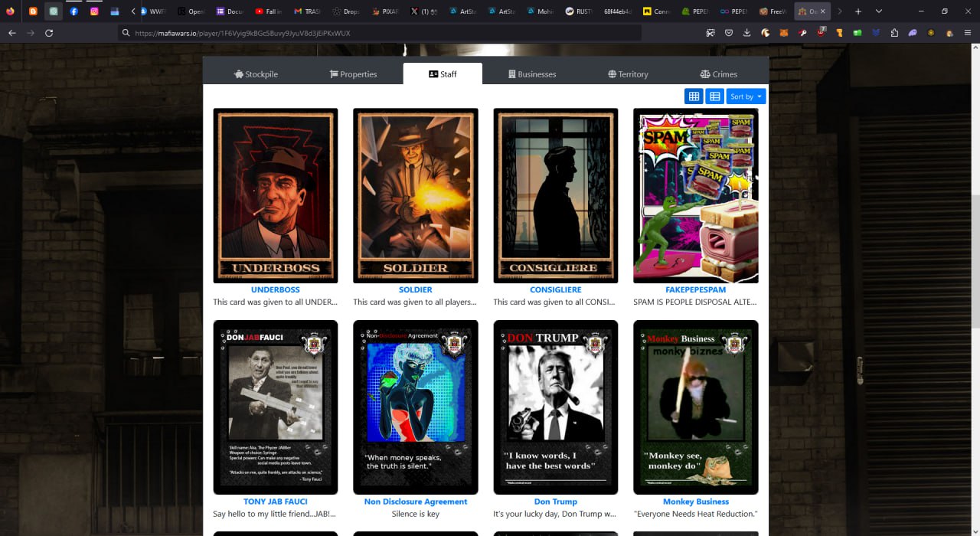Screen dimensions: 980x536
Task: Switch to grid view layout
Action: pyautogui.click(x=694, y=96)
